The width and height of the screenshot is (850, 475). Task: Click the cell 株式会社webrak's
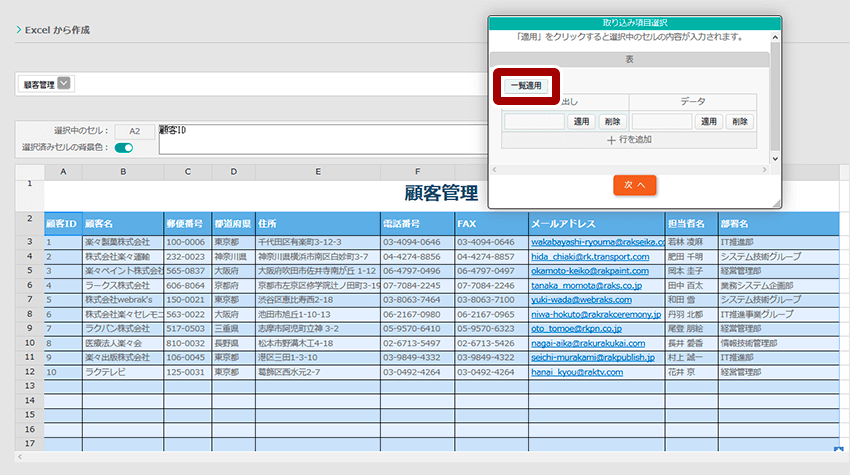point(123,300)
